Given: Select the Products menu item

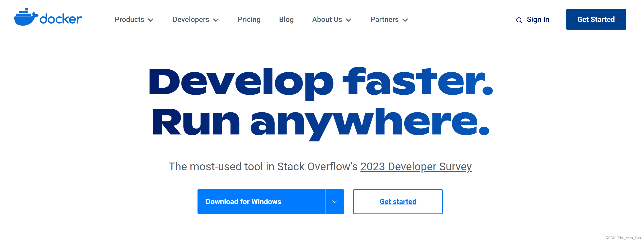Looking at the screenshot, I should (129, 19).
